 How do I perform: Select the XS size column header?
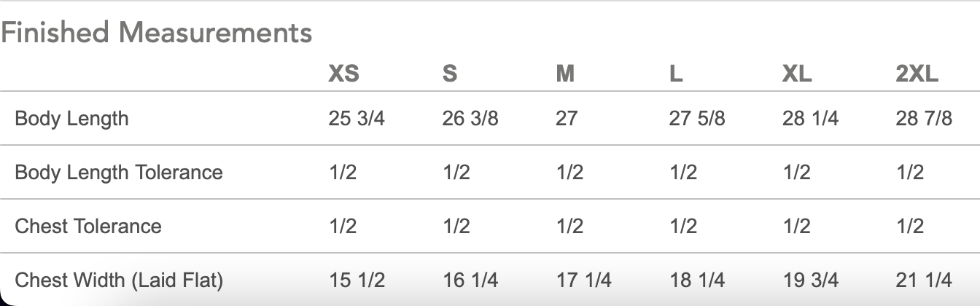tap(343, 74)
